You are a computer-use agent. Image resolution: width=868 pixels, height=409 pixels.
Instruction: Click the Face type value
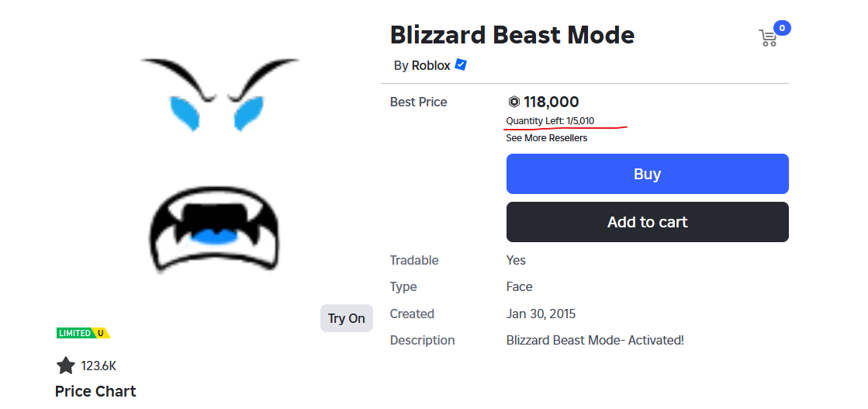tap(519, 286)
